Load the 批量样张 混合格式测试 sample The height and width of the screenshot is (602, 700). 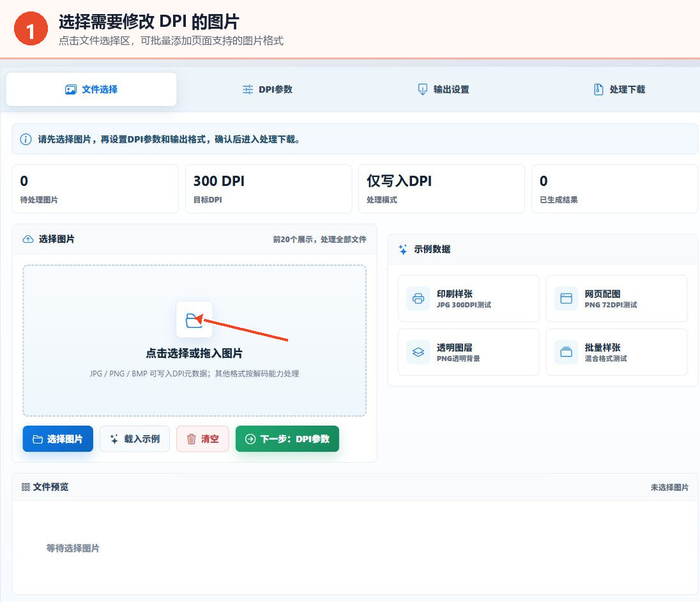point(616,352)
